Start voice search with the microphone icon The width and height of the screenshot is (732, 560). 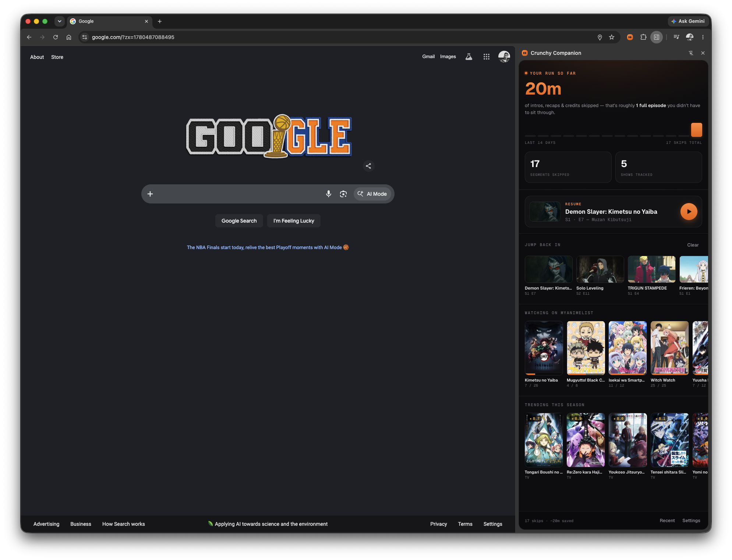point(329,194)
